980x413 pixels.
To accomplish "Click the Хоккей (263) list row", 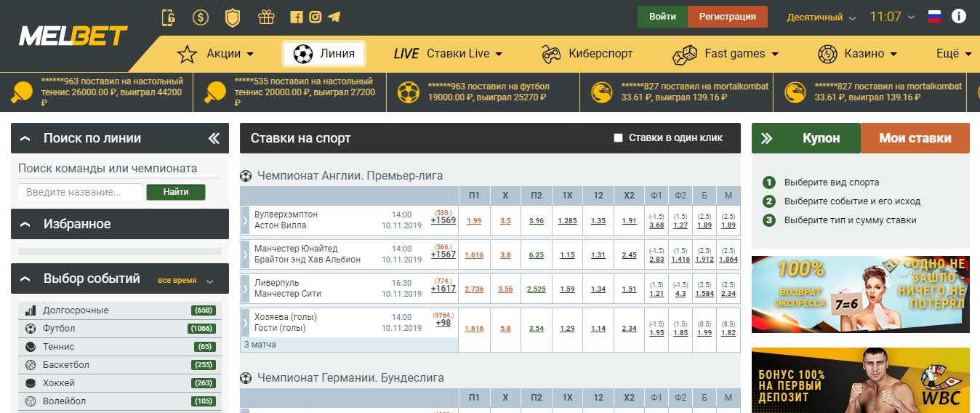I will click(120, 383).
